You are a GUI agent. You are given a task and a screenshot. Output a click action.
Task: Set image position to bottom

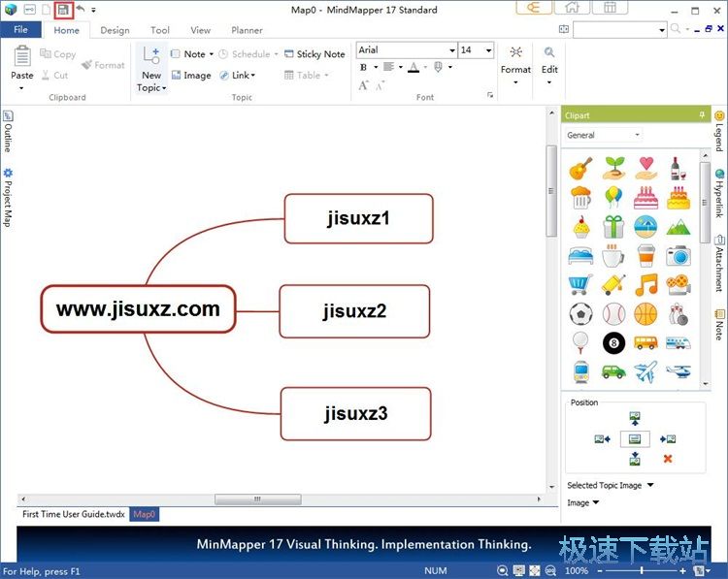pyautogui.click(x=635, y=459)
